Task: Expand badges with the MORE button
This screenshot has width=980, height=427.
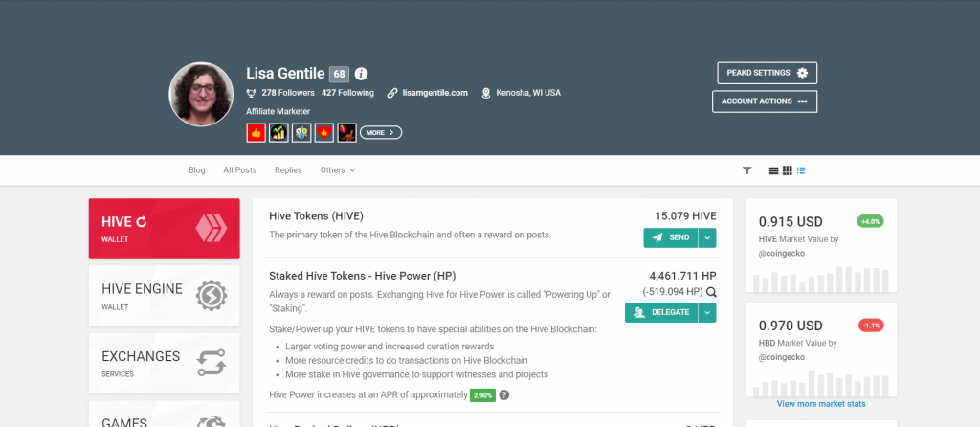Action: [381, 132]
